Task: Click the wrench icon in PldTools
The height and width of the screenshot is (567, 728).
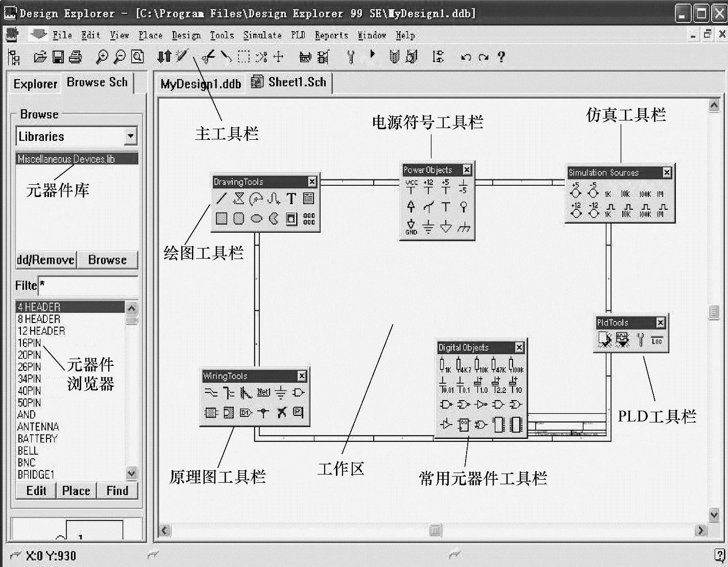Action: point(641,339)
